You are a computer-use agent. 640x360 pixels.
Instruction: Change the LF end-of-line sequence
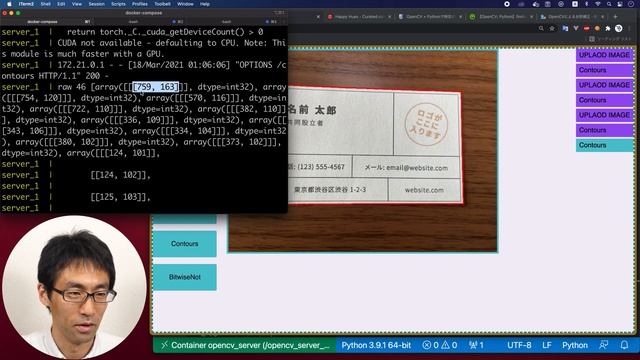pyautogui.click(x=547, y=345)
